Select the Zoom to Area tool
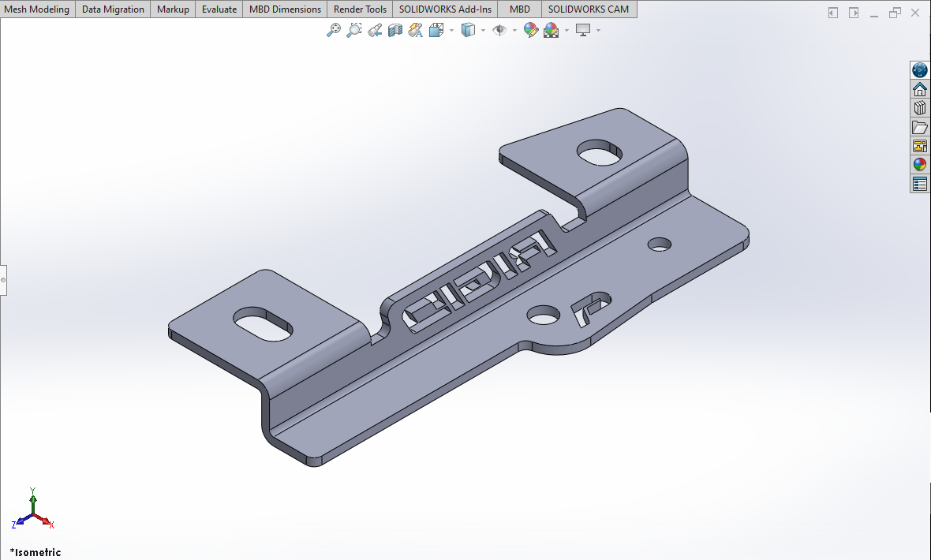This screenshot has height=560, width=931. [354, 30]
